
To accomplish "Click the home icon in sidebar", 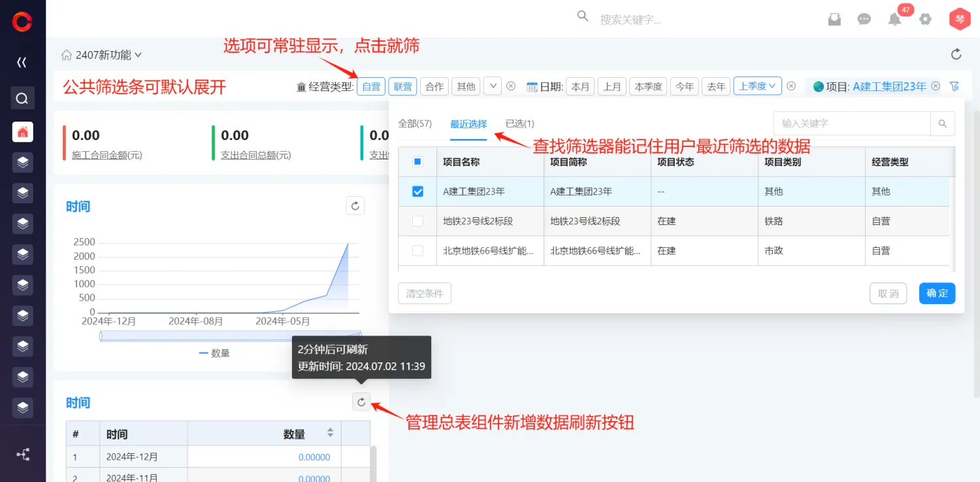I will (23, 132).
